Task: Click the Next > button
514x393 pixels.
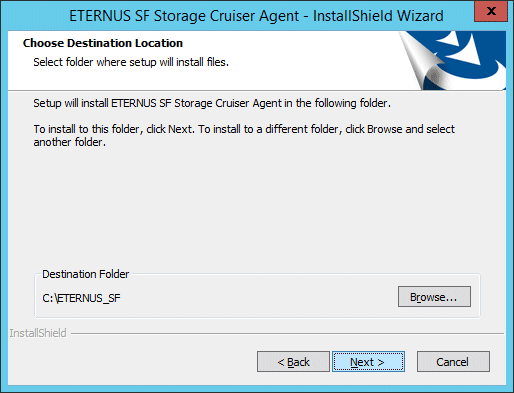Action: coord(368,361)
